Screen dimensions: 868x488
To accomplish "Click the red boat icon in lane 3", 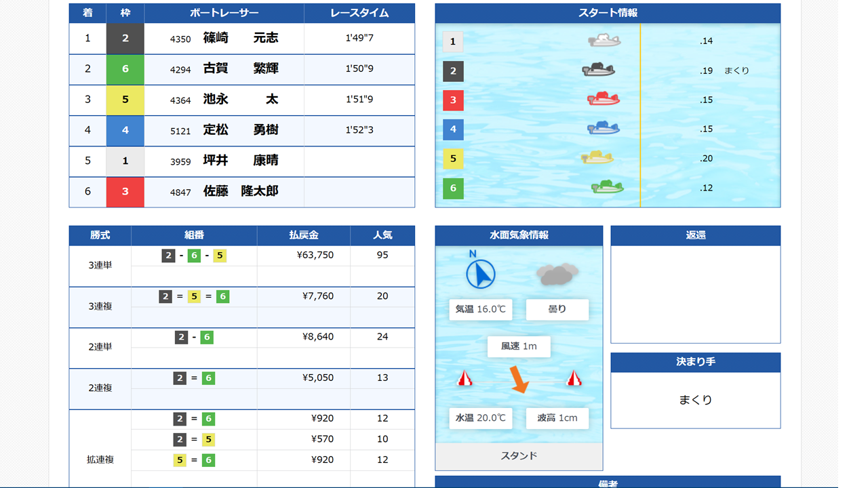I will 604,99.
